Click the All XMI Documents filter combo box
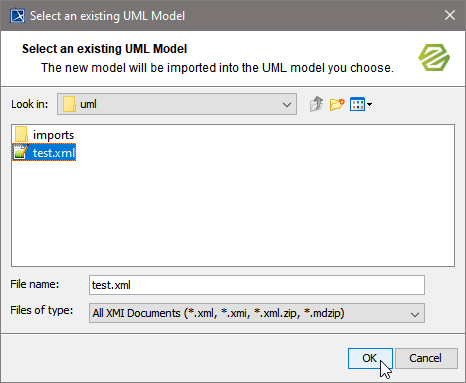The width and height of the screenshot is (466, 383). [x=257, y=313]
